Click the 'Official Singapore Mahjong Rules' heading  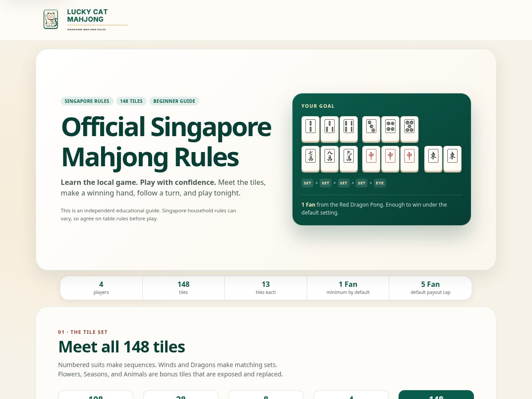click(x=166, y=142)
